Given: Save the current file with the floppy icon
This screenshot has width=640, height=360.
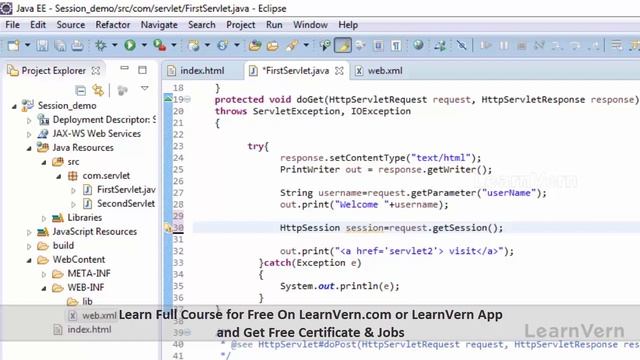Looking at the screenshot, I should (x=42, y=45).
